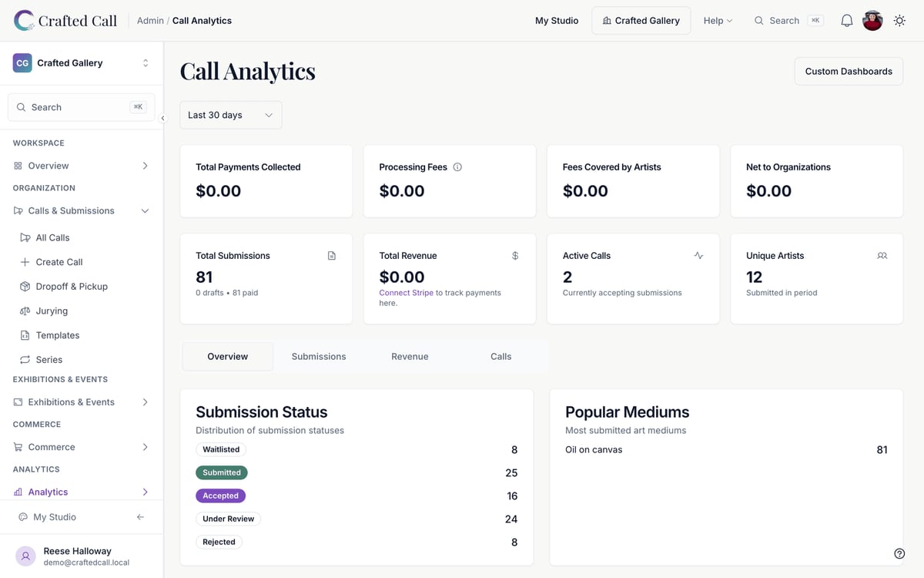
Task: Open My Studio in top navigation
Action: [x=557, y=21]
